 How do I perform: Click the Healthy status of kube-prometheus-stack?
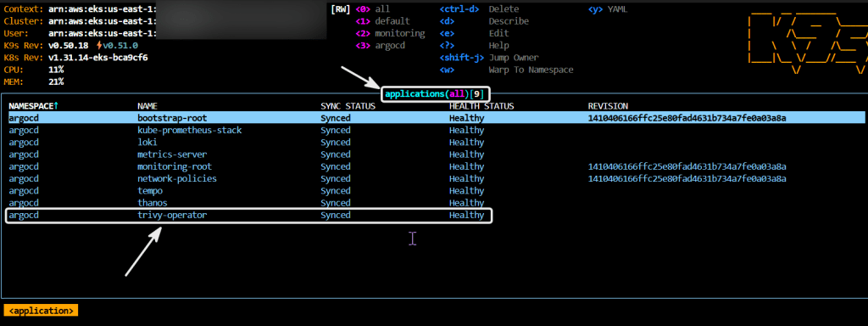(467, 130)
